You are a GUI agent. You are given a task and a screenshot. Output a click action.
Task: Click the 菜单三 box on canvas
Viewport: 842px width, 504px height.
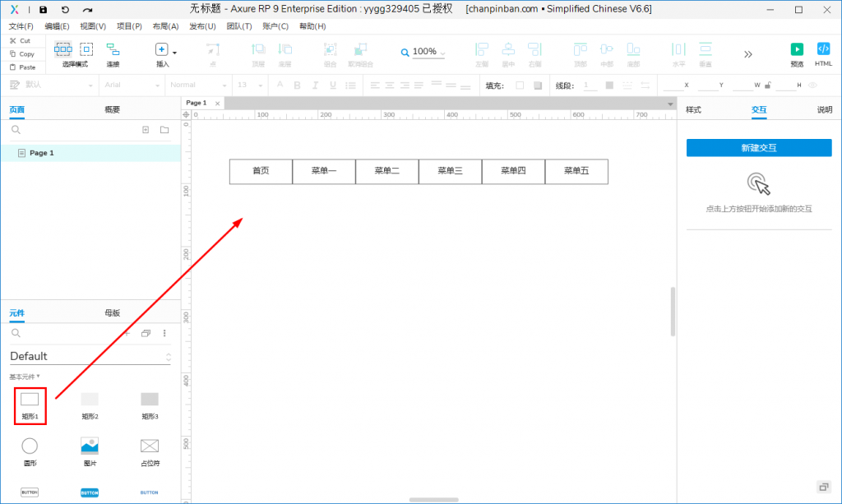[450, 171]
